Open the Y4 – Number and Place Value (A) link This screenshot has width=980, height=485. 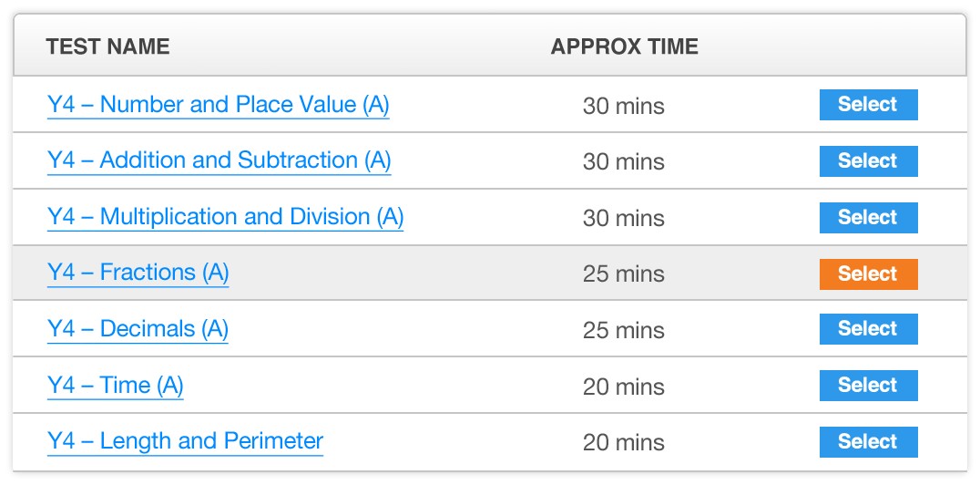(x=218, y=105)
